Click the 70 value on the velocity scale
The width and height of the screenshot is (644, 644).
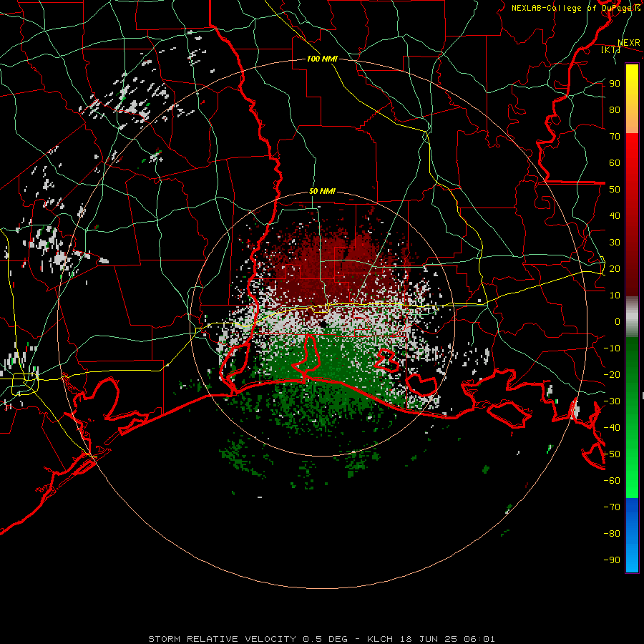615,137
